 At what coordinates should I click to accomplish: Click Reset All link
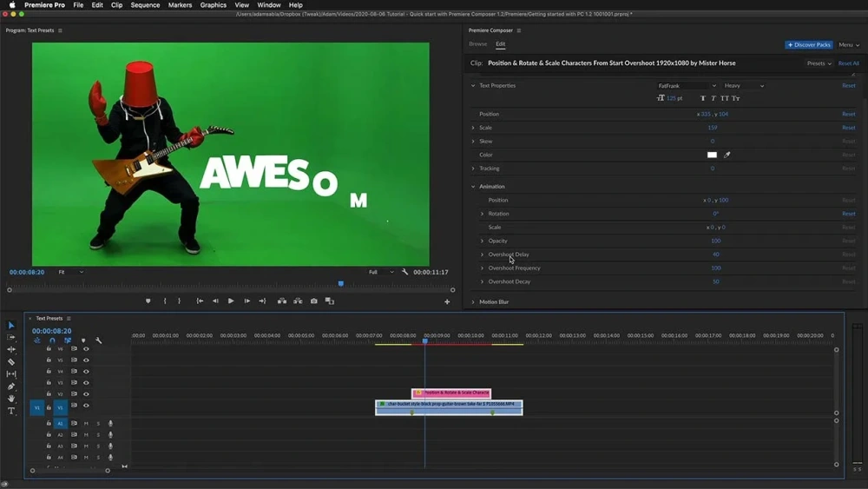(x=848, y=63)
